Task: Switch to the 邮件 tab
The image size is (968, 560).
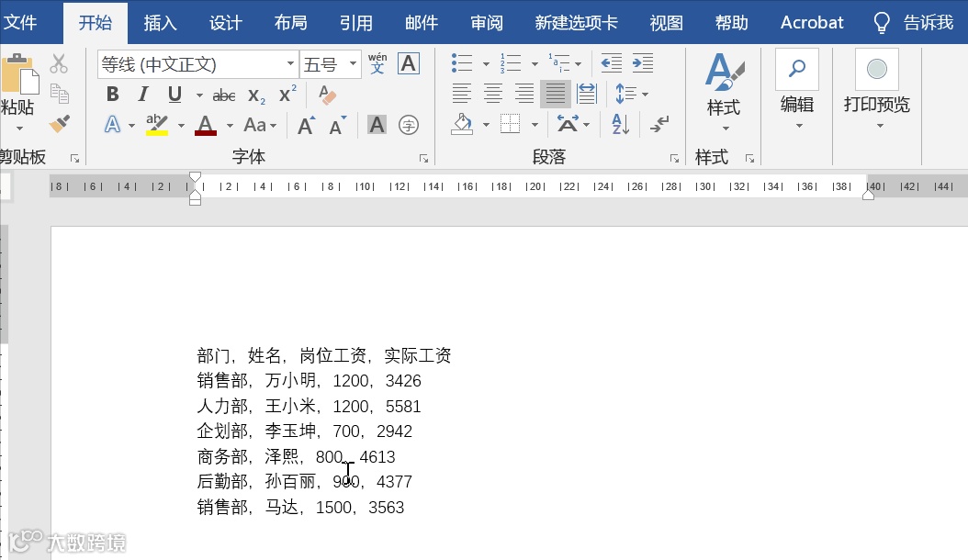Action: point(422,23)
